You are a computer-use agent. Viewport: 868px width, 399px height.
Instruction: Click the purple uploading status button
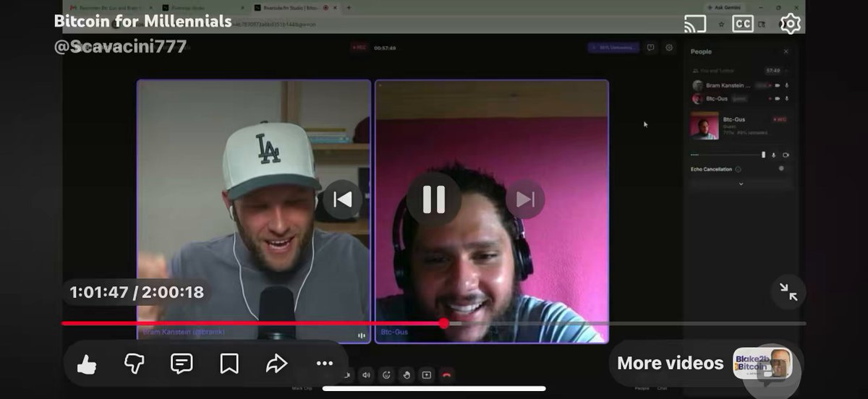(x=613, y=48)
